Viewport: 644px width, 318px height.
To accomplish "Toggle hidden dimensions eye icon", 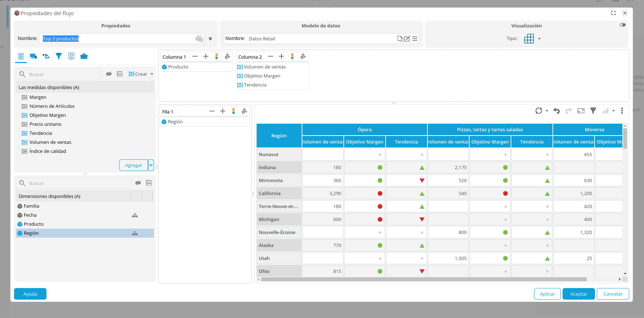I will [138, 183].
